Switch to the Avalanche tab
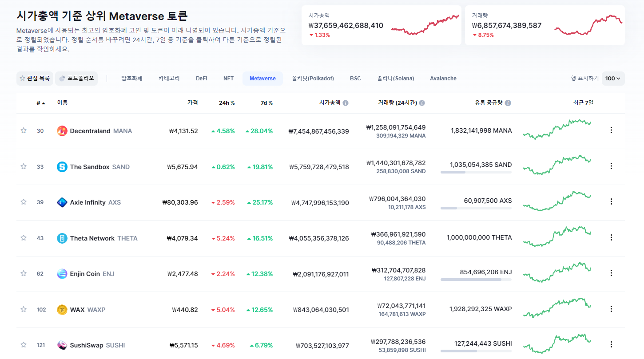 coord(443,79)
